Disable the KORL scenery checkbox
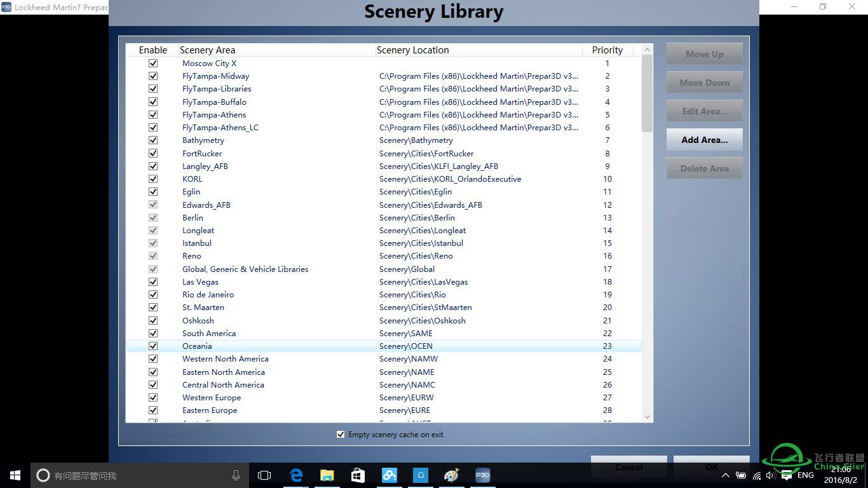The image size is (868, 488). tap(153, 179)
